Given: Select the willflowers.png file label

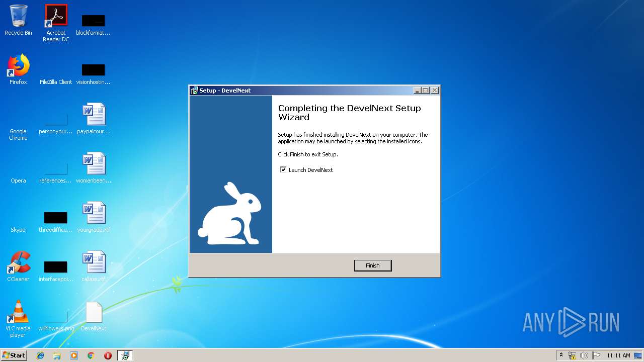Looking at the screenshot, I should pyautogui.click(x=56, y=329).
